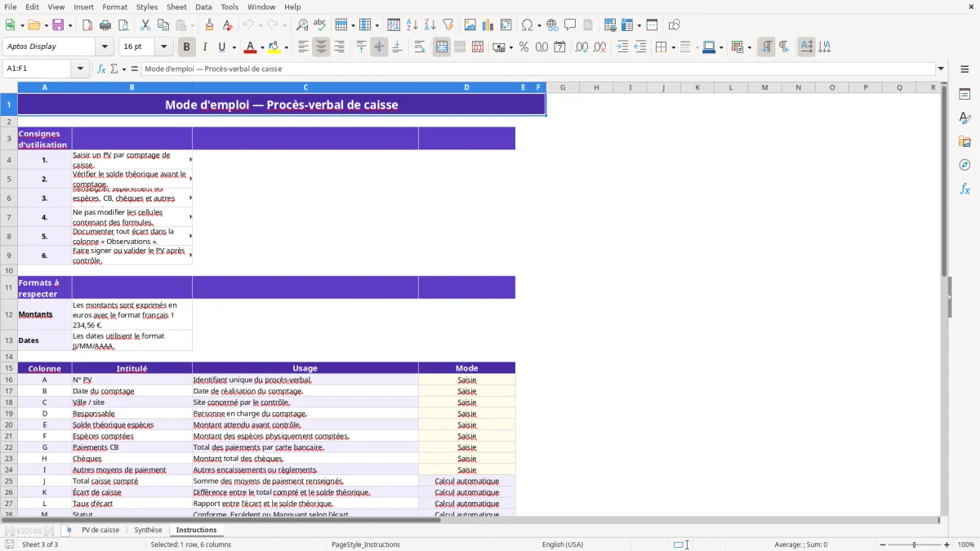Toggle Align Right

coord(339,47)
